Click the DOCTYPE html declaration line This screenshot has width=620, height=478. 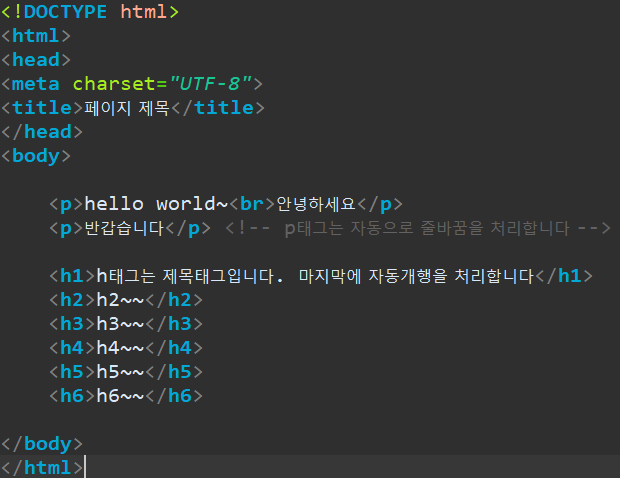tap(90, 12)
